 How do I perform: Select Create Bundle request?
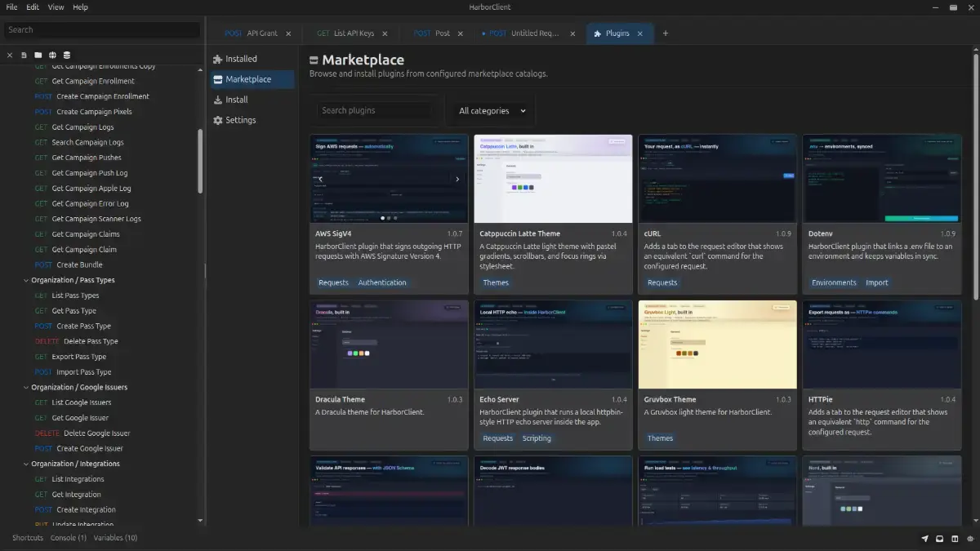pos(79,264)
